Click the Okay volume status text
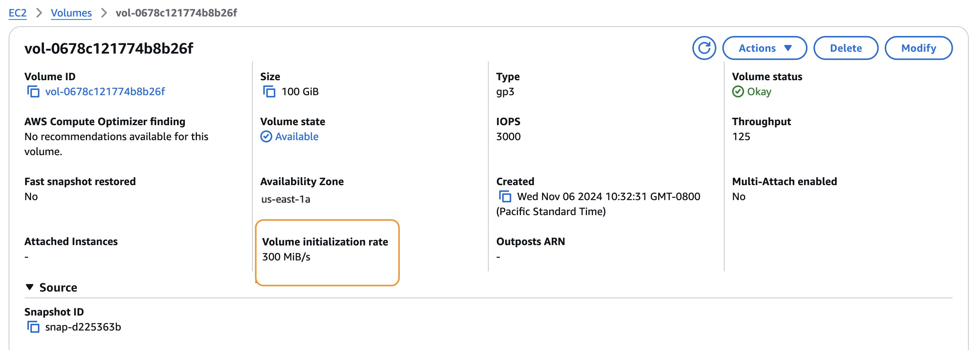980x350 pixels. (759, 91)
